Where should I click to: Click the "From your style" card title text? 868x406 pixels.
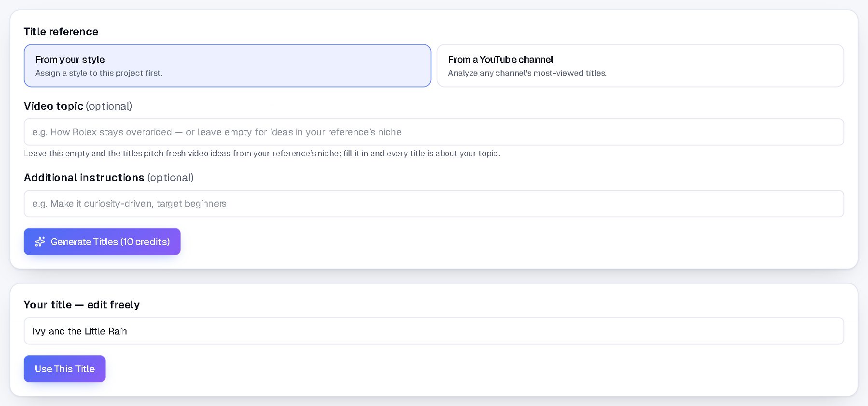[x=70, y=59]
